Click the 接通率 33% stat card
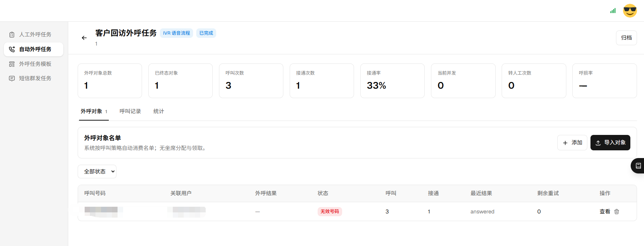This screenshot has width=644, height=246. (392, 81)
